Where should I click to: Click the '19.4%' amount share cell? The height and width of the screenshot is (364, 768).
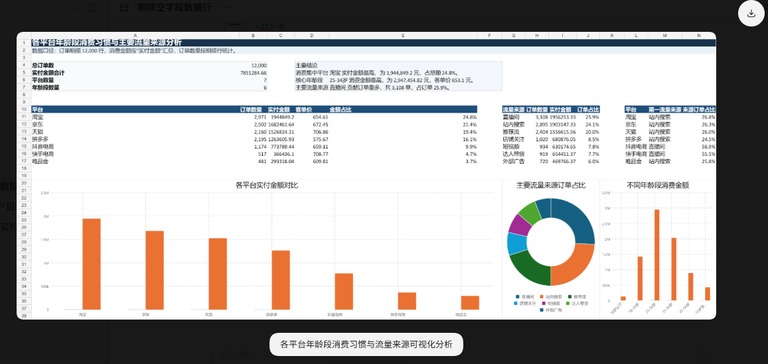(x=470, y=132)
